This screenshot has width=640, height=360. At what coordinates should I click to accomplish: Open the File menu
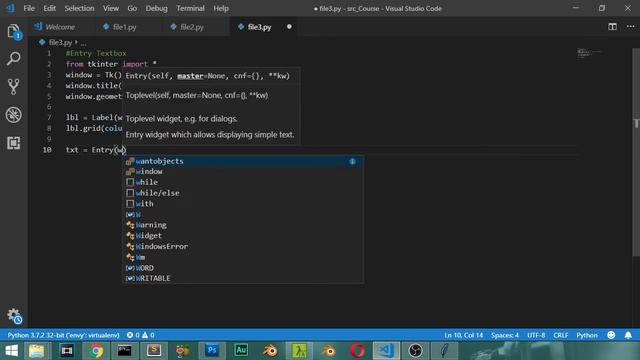pyautogui.click(x=29, y=8)
